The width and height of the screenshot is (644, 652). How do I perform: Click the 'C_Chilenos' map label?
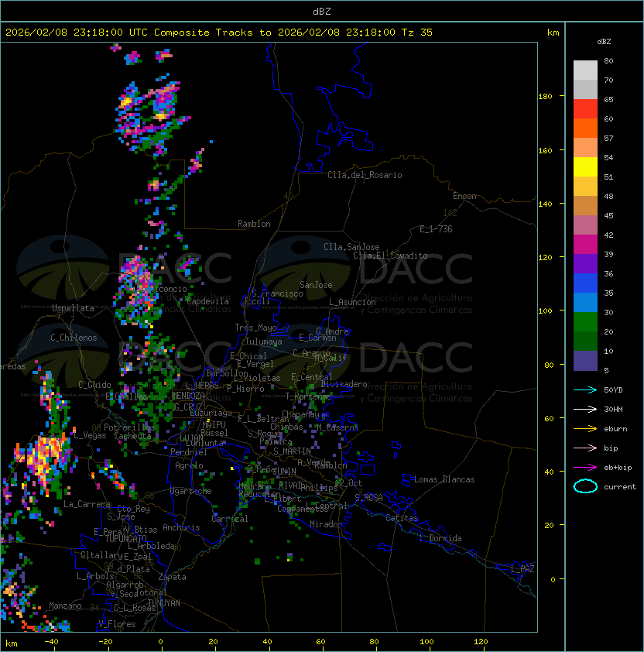74,338
